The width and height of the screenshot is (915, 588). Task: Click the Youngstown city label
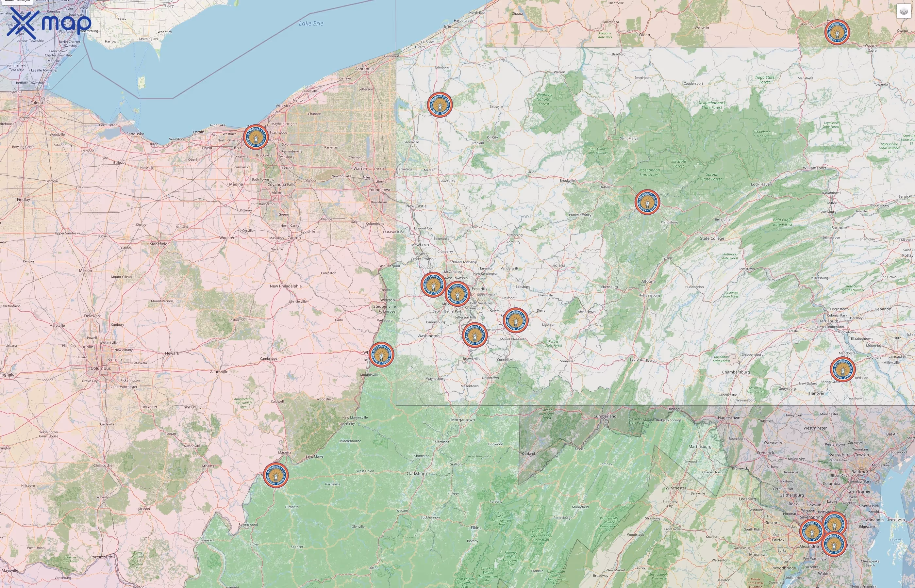[380, 189]
